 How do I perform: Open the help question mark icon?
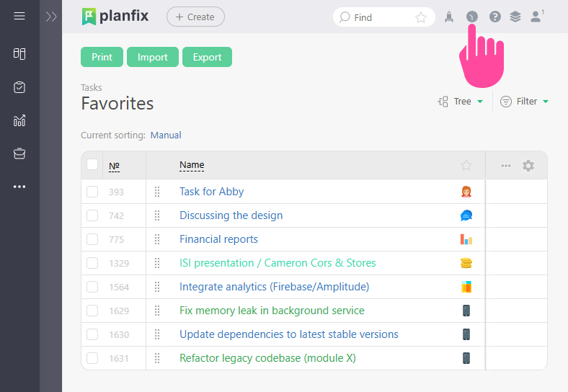(x=494, y=17)
